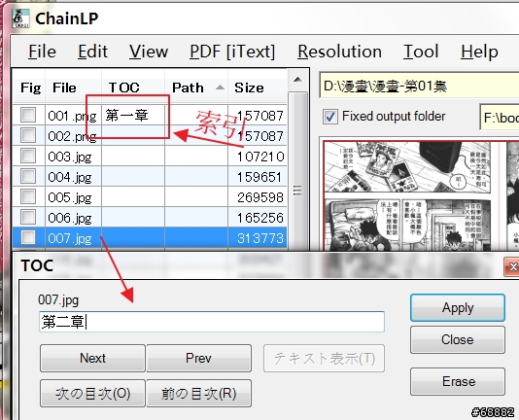Viewport: 519px width, 420px height.
Task: Click the manga page preview thumbnail
Action: (408, 195)
